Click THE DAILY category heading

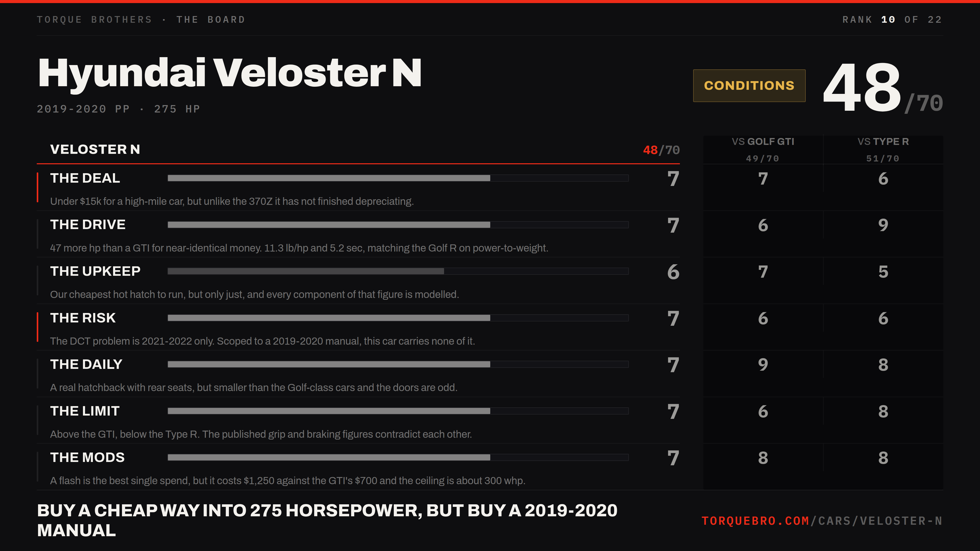86,364
